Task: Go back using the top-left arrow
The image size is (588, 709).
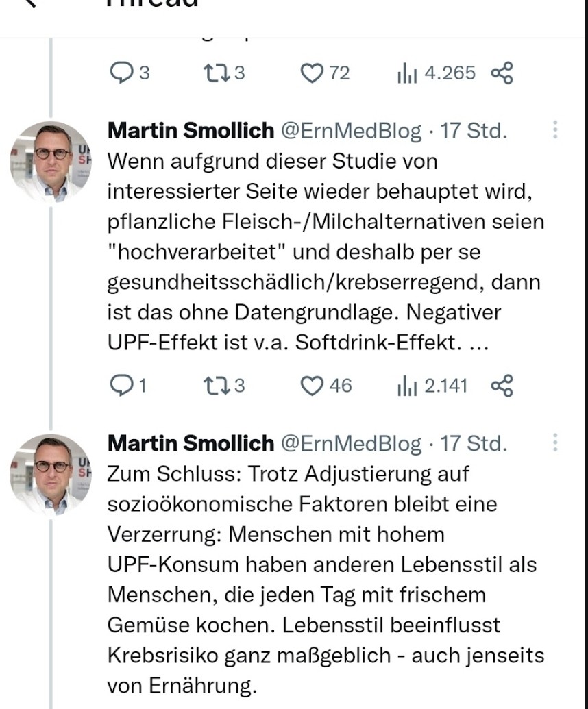Action: [27, 3]
